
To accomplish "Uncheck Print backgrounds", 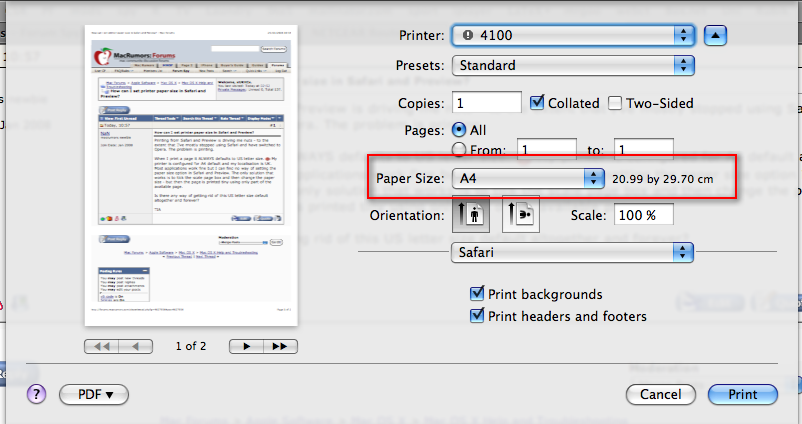I will coord(477,294).
